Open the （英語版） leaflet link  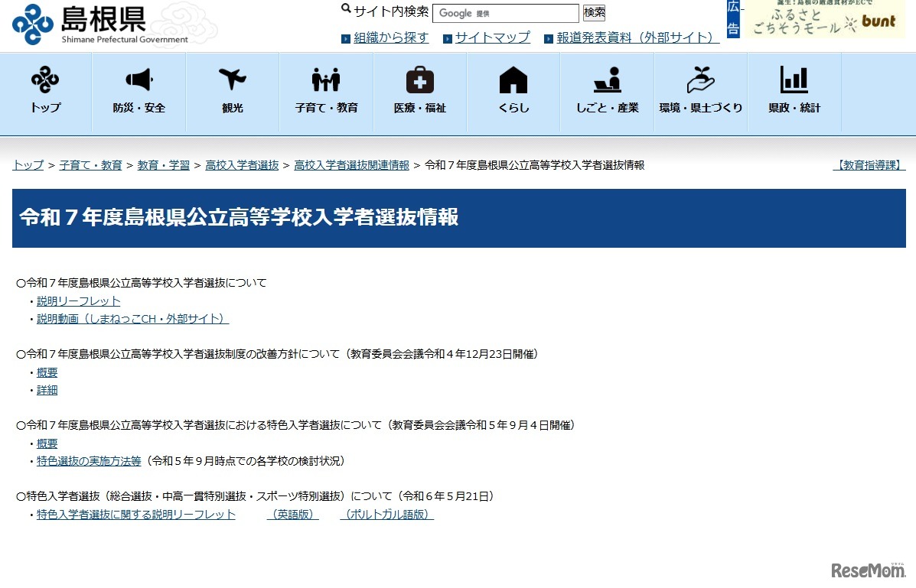292,515
